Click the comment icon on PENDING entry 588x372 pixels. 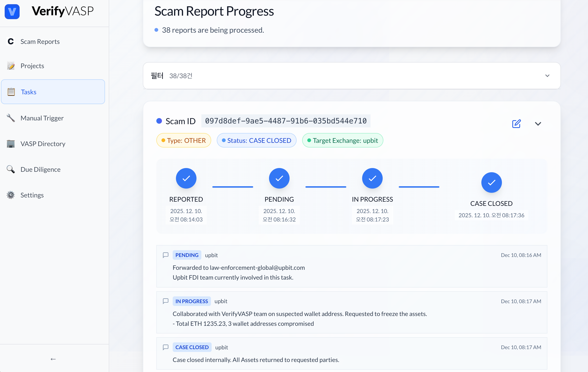[166, 255]
